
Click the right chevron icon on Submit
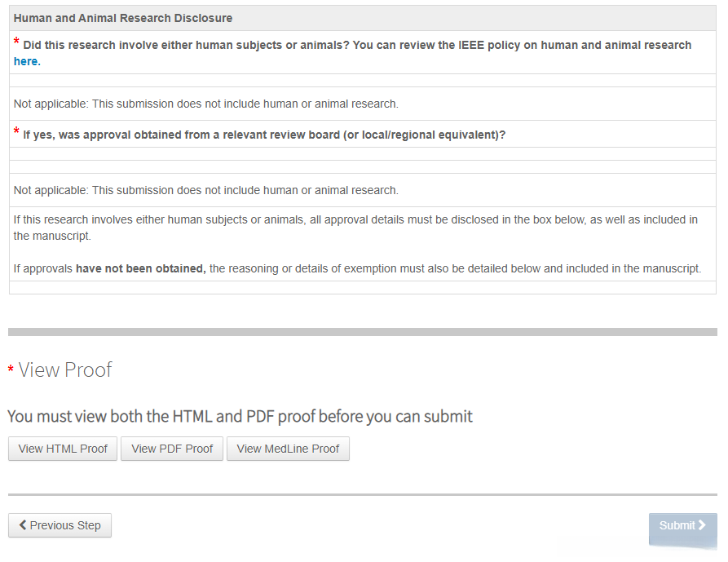click(x=702, y=525)
